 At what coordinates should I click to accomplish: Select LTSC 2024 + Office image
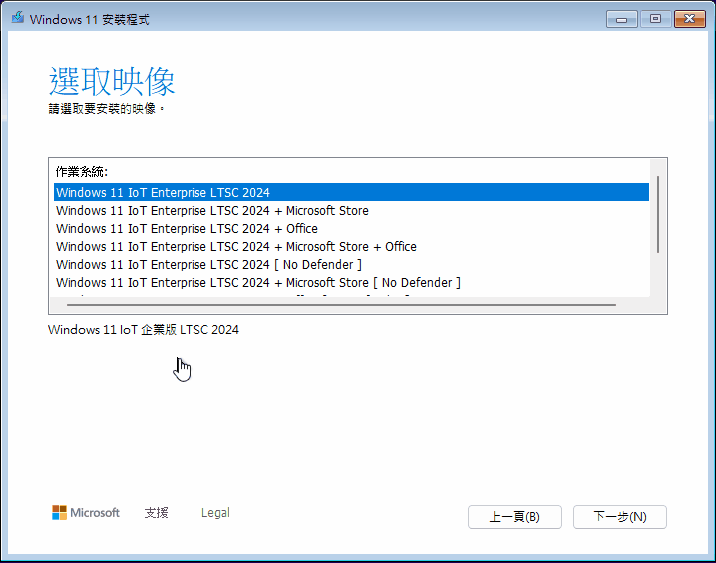click(351, 228)
